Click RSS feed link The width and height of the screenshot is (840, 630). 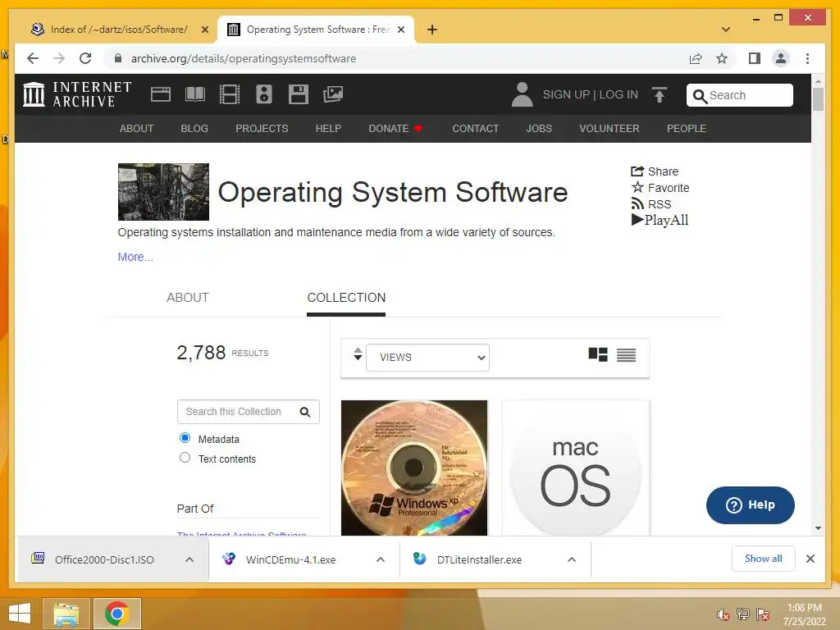tap(651, 204)
